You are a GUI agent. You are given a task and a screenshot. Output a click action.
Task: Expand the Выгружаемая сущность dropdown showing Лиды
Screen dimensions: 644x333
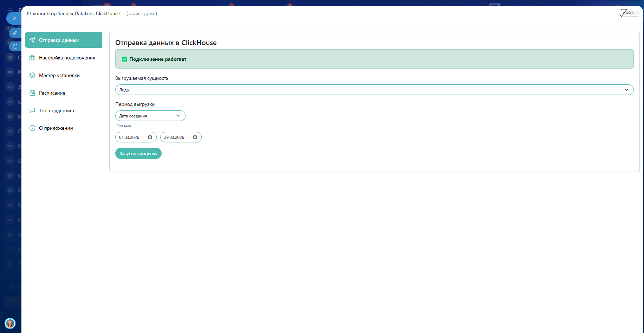point(374,90)
